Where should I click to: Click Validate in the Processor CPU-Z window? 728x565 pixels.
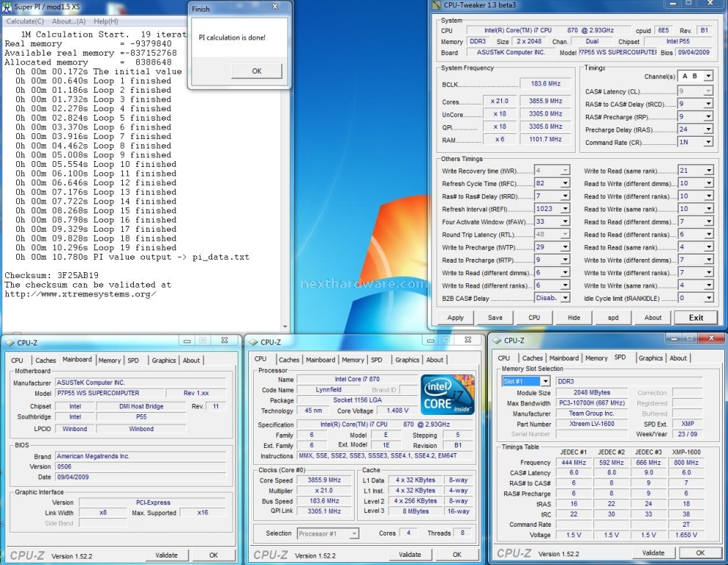(x=410, y=555)
